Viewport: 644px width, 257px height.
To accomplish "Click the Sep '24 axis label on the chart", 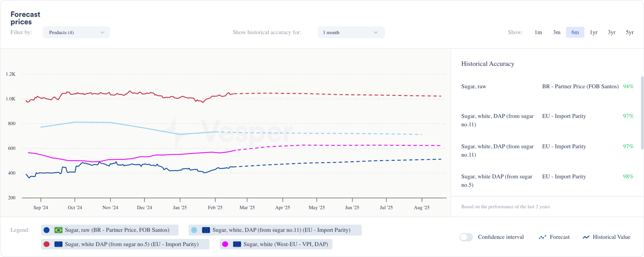I will tap(40, 207).
